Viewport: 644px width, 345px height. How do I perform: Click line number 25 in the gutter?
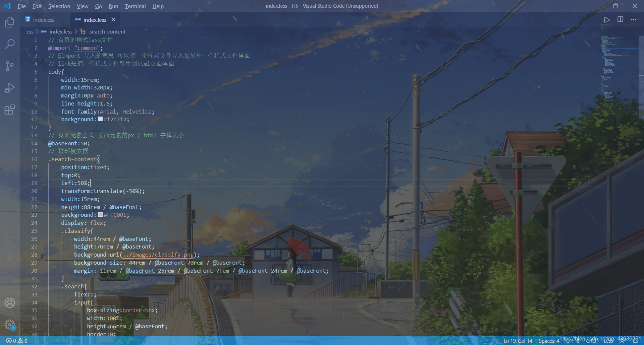point(34,231)
